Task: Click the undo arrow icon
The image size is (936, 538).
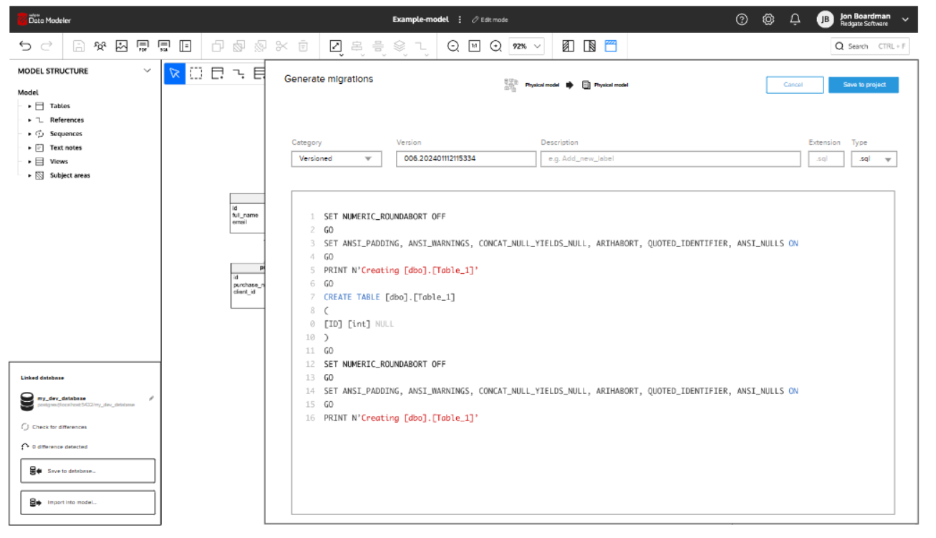Action: click(26, 46)
